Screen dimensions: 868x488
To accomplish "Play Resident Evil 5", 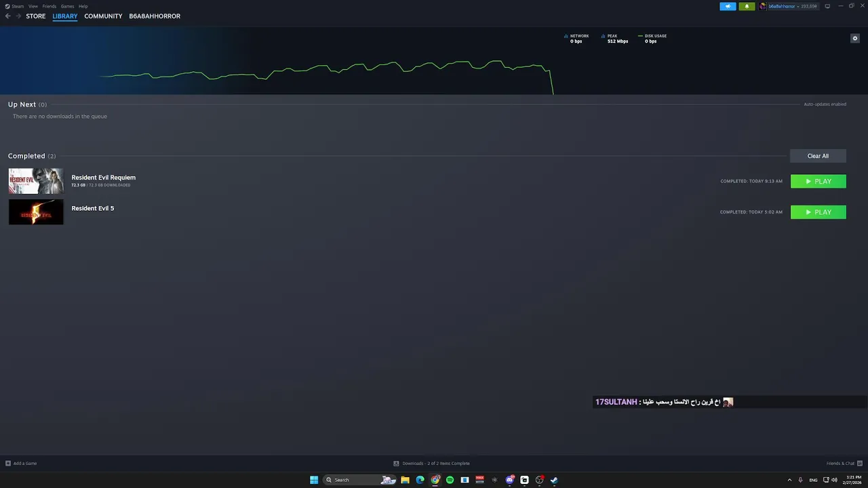I will pos(818,212).
